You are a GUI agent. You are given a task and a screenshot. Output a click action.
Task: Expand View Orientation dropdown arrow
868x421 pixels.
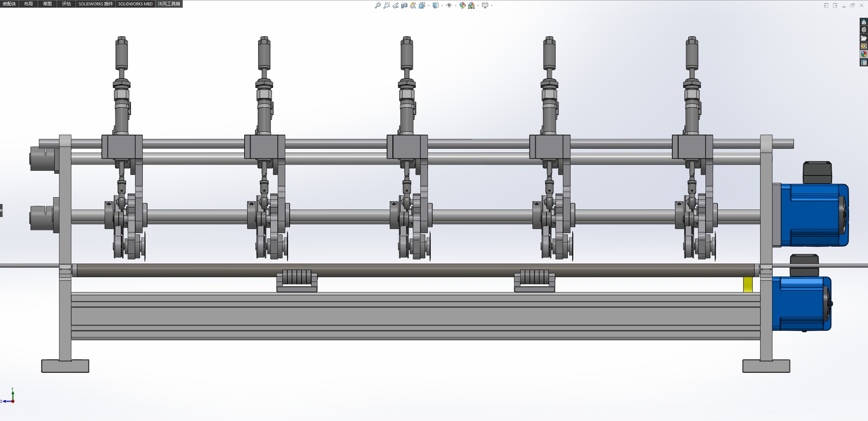click(x=429, y=5)
